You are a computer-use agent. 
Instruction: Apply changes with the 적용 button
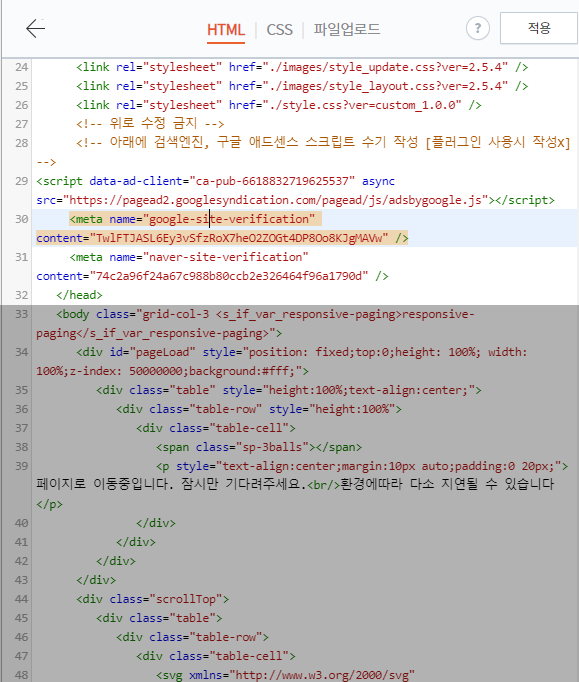539,28
